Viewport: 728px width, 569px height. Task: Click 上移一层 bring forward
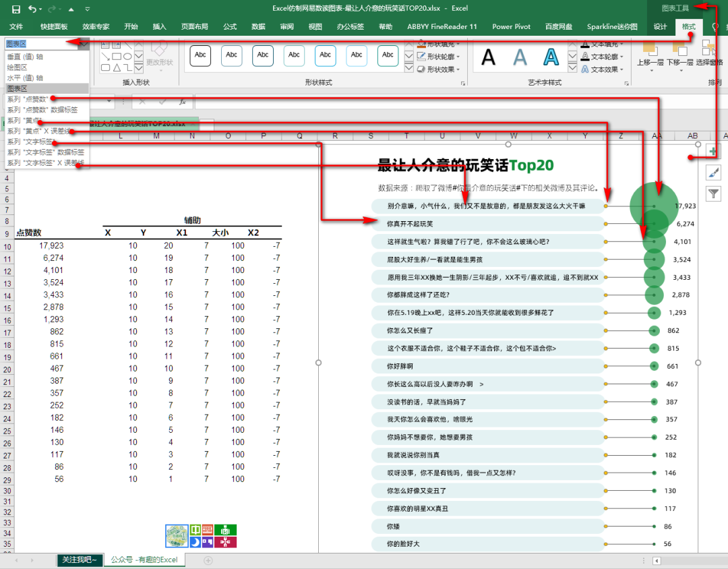coord(650,57)
